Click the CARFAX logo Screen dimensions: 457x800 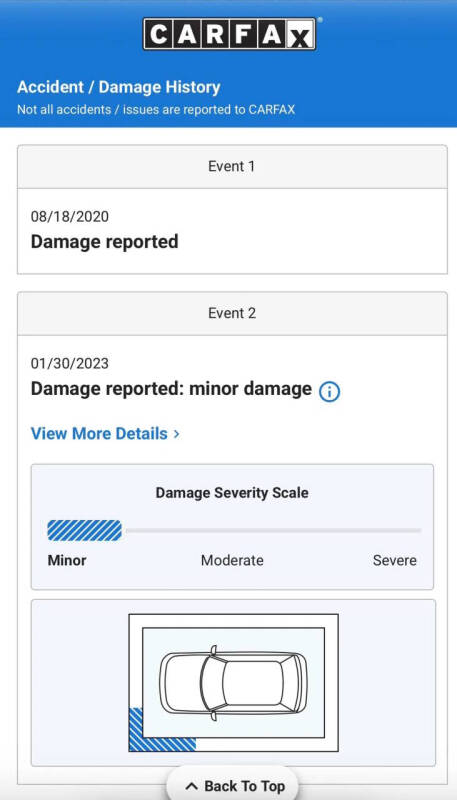pyautogui.click(x=230, y=34)
